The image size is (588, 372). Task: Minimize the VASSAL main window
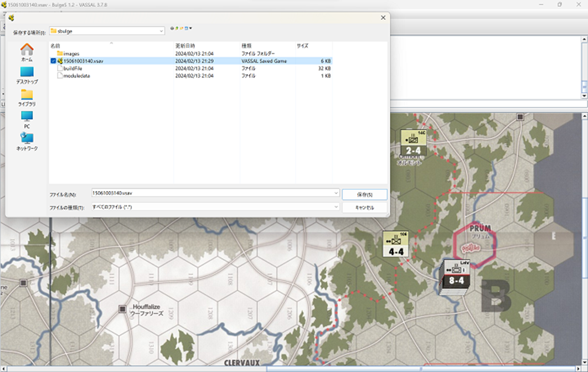[541, 4]
